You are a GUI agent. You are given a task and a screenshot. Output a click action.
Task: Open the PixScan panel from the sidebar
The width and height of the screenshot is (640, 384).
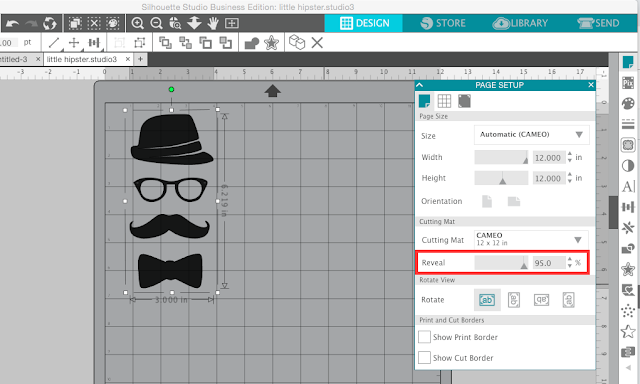point(628,83)
